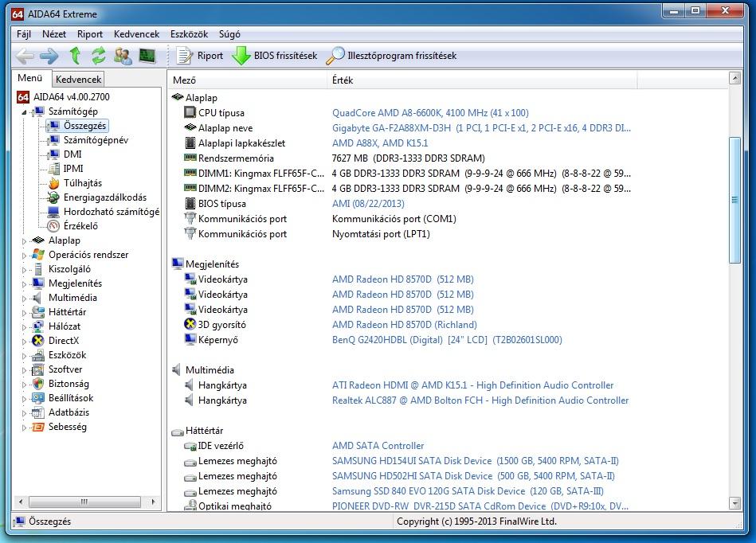The height and width of the screenshot is (543, 756).
Task: Click the Biztonság shield icon
Action: [x=38, y=384]
